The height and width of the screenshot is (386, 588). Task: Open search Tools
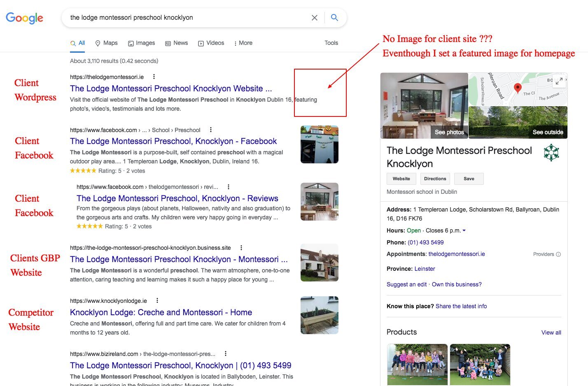click(331, 43)
